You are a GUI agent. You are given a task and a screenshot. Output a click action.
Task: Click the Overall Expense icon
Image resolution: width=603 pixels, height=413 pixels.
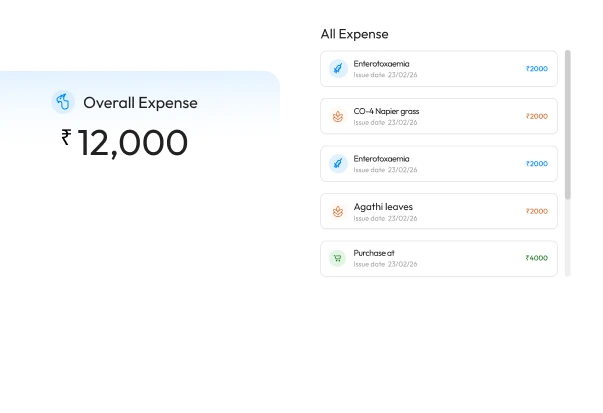point(63,102)
